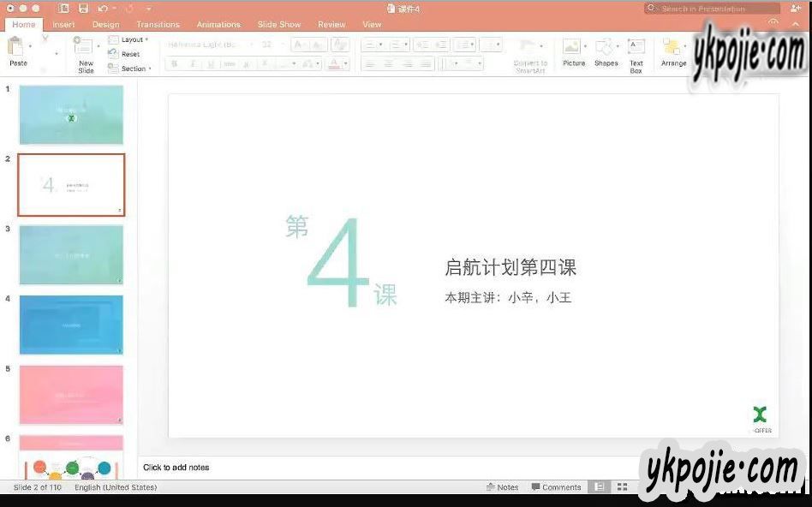Screen dimensions: 812x507
Task: Open the Transitions ribbon tab
Action: [x=158, y=25]
